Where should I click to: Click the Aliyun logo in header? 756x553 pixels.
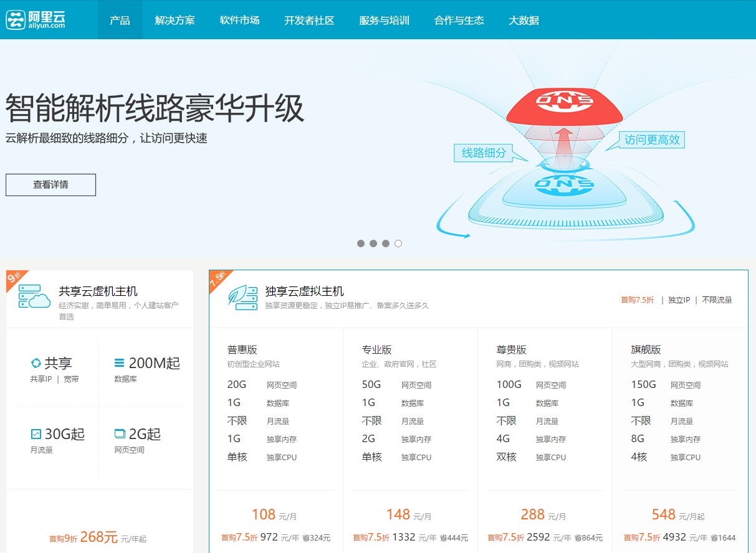pyautogui.click(x=36, y=19)
